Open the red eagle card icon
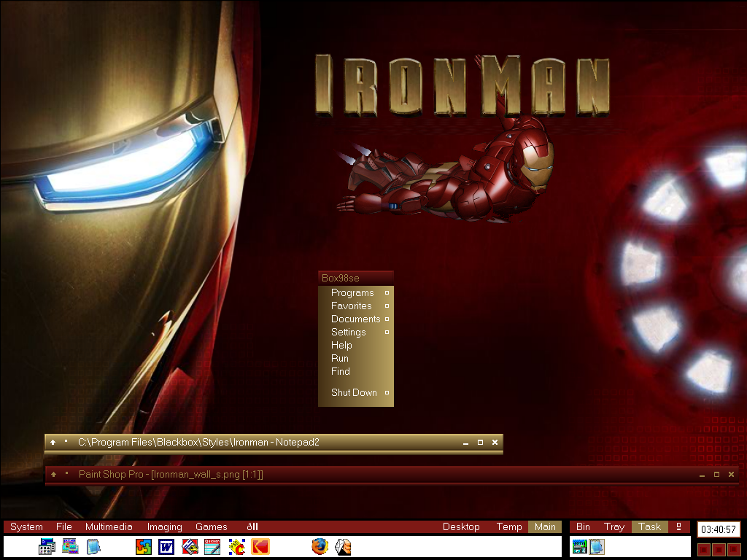 [x=190, y=546]
